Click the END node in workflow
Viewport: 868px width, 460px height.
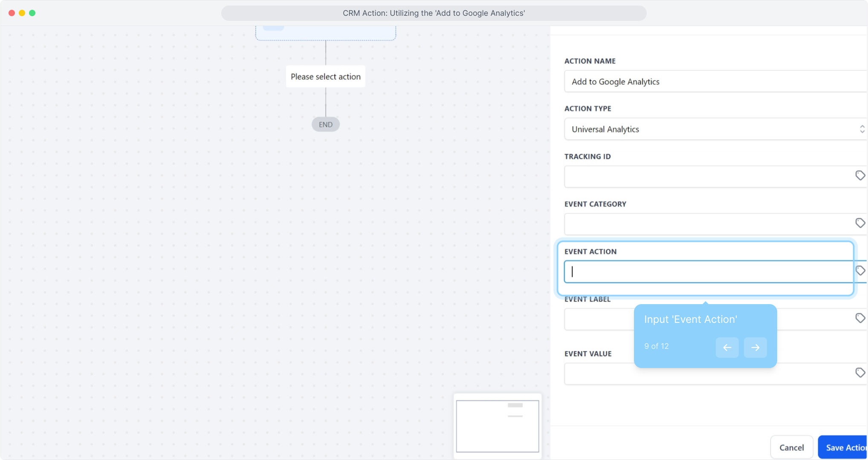point(325,124)
